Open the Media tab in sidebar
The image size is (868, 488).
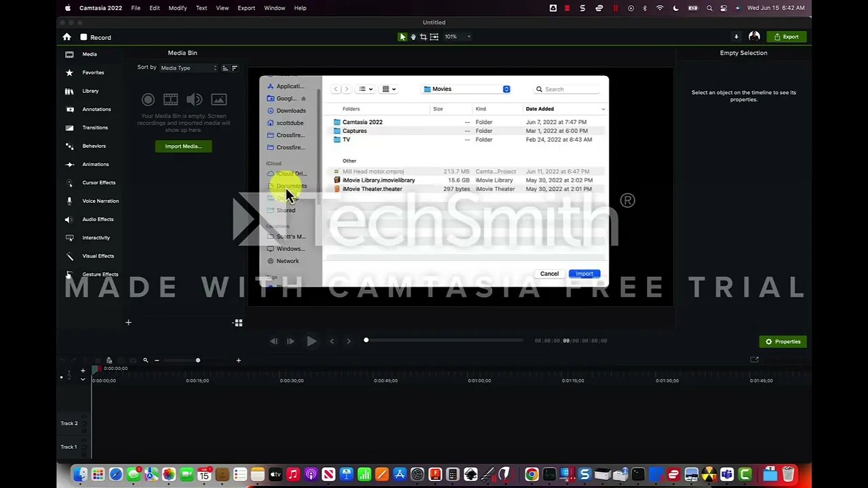tap(81, 54)
